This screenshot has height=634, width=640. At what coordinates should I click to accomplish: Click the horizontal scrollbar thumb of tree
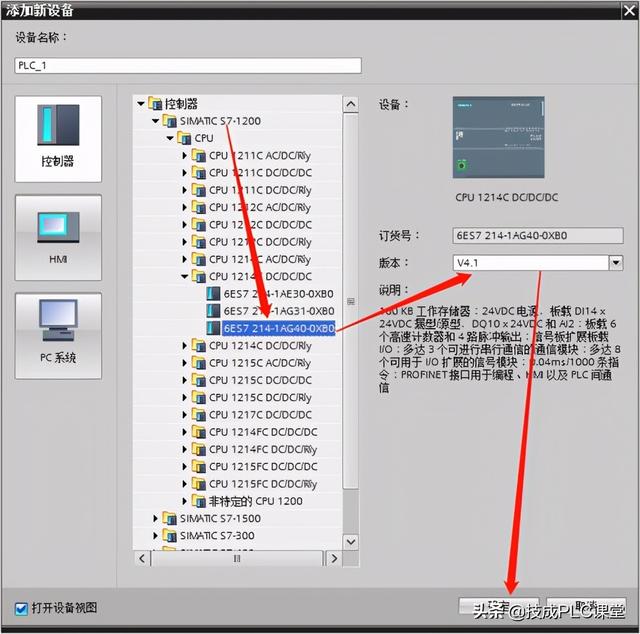(x=237, y=558)
